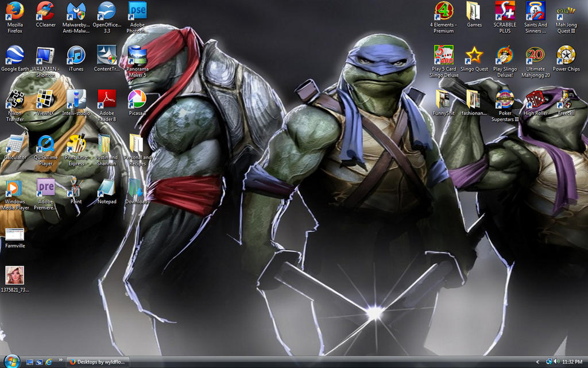Select the ViewNX shortcut
Image resolution: width=588 pixels, height=368 pixels.
coord(45,99)
